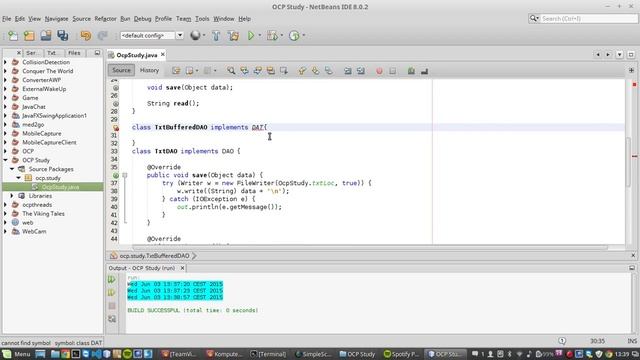Screen dimensions: 640x360
Task: Click the Find Selection magnifier in editor toolbar
Action: click(231, 71)
